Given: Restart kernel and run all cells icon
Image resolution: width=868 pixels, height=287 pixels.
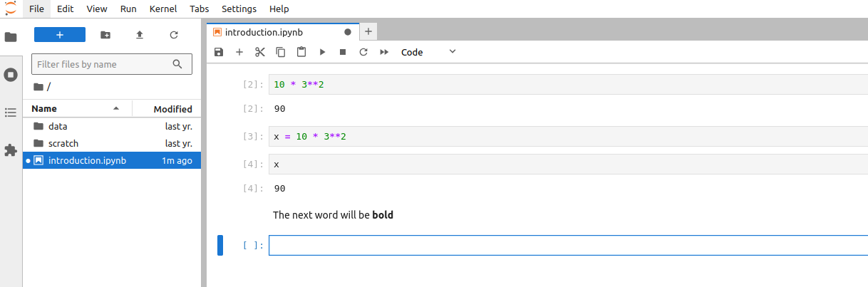Looking at the screenshot, I should (x=384, y=52).
